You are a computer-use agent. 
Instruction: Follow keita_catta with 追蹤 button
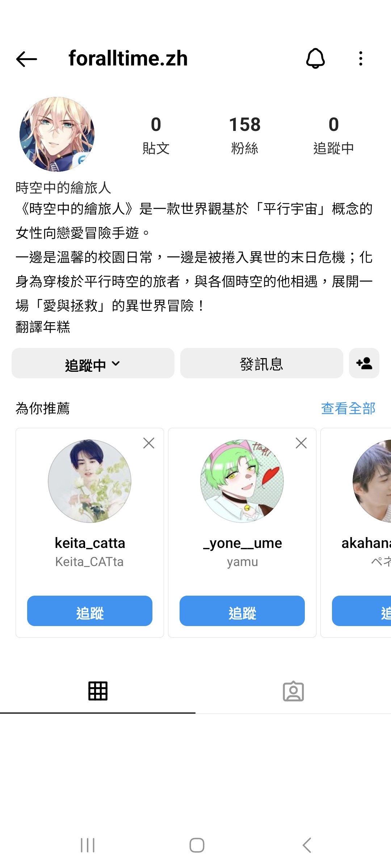tap(90, 611)
